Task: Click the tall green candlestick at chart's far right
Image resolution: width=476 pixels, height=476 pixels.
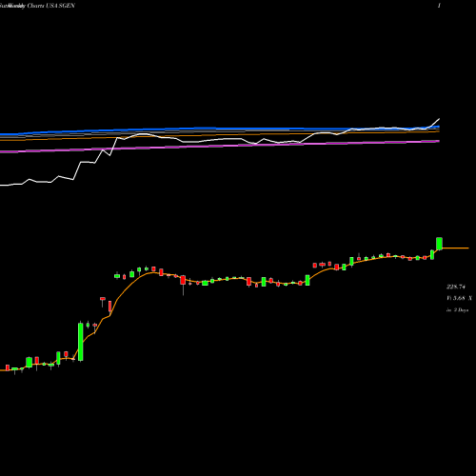Action: [x=439, y=244]
